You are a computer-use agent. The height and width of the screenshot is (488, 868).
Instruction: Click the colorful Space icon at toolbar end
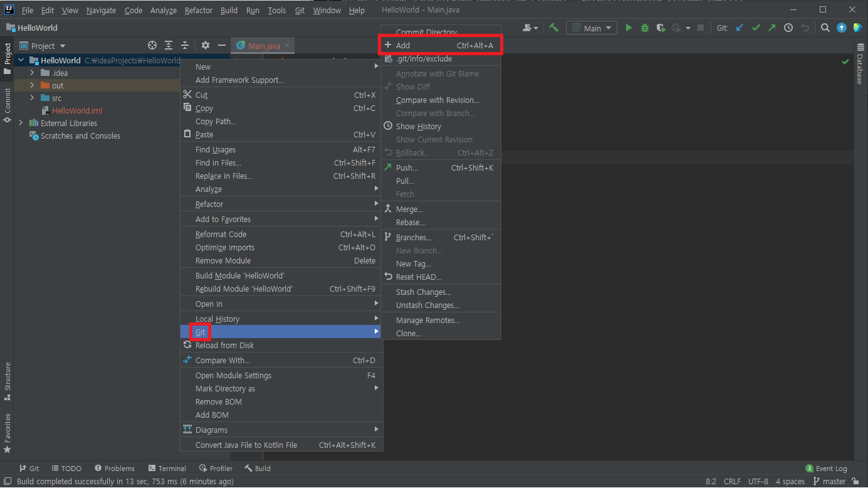coord(857,28)
